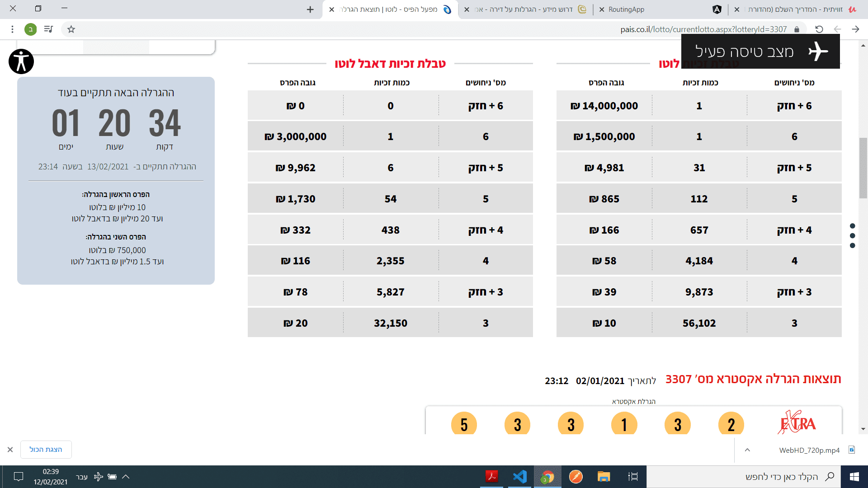Expand the WebHD_720p.mp4 download options chevron

tap(747, 450)
